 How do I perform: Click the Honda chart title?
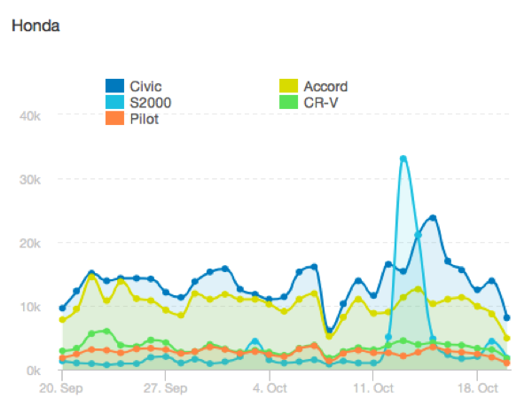[35, 27]
